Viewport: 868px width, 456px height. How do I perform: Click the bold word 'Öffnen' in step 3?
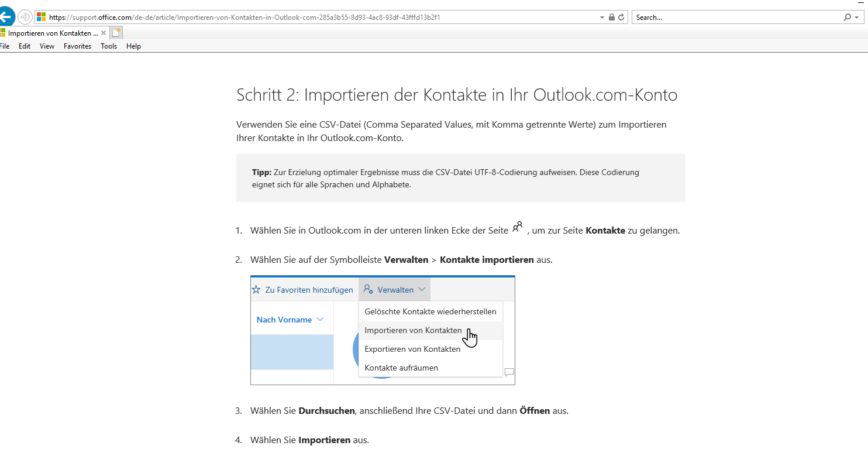[x=535, y=411]
